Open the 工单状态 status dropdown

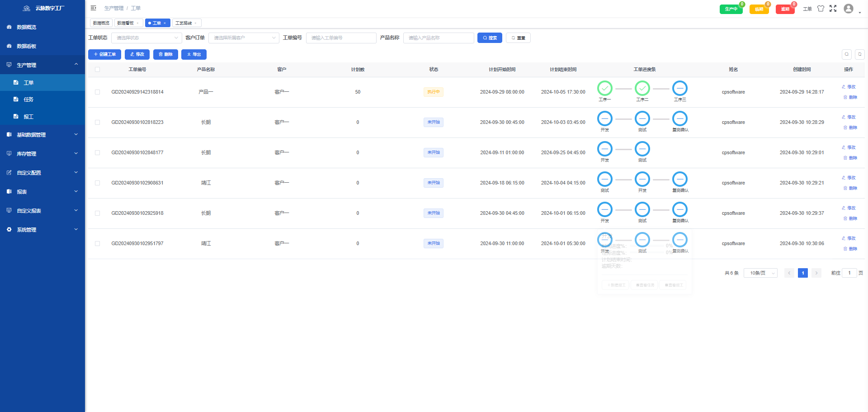click(146, 38)
